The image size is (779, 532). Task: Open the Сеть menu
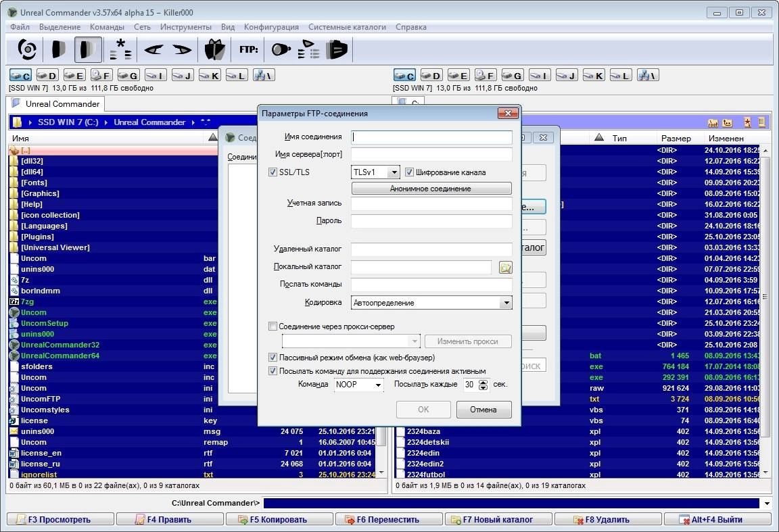[x=142, y=27]
